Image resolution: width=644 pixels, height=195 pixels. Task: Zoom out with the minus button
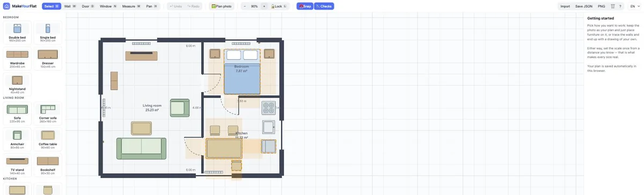coord(245,6)
